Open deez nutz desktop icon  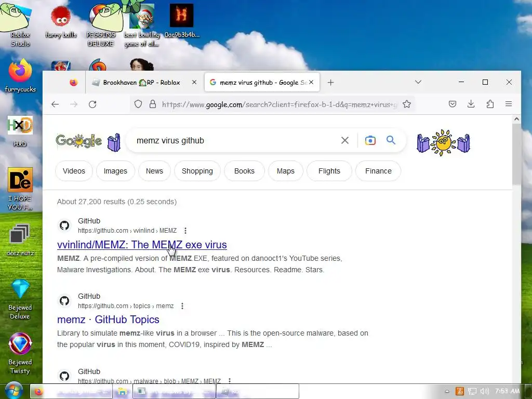(x=20, y=240)
